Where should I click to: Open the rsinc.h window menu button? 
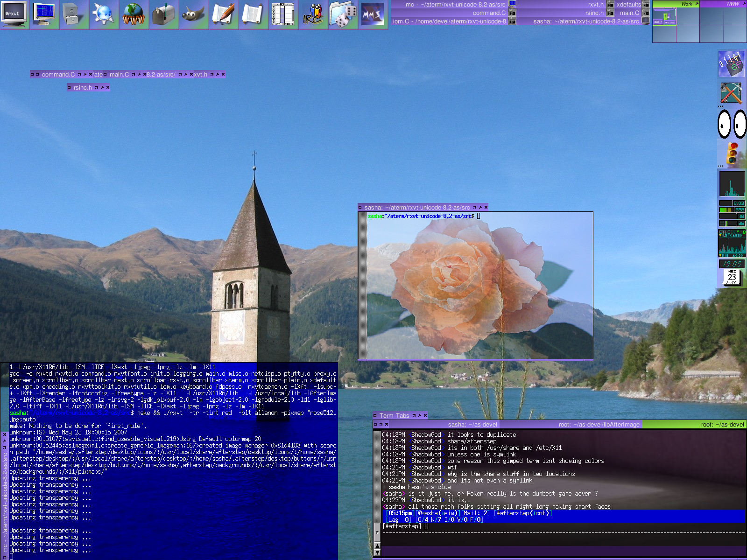coord(69,87)
